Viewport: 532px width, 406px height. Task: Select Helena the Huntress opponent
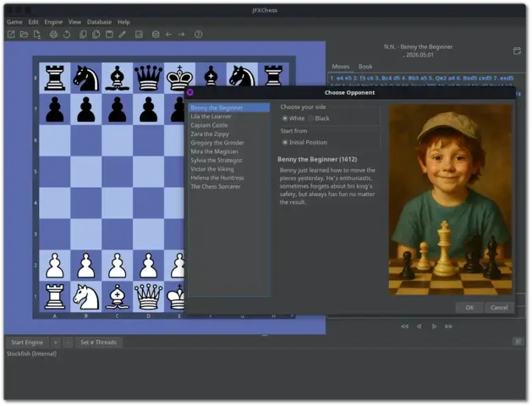(x=229, y=178)
